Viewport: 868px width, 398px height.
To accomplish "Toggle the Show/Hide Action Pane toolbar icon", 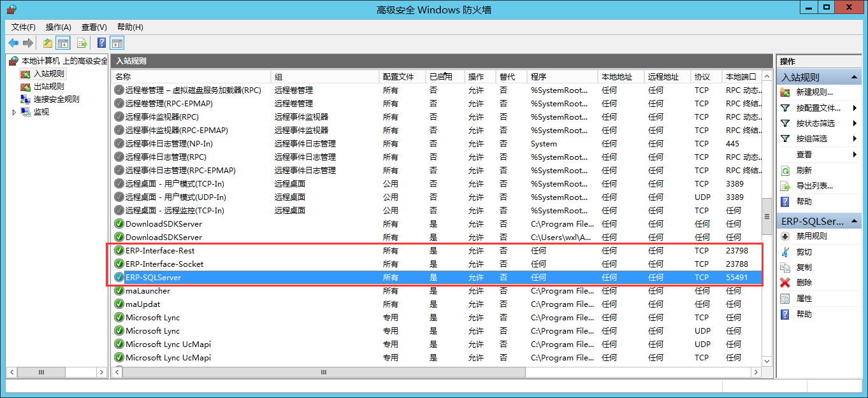I will point(117,43).
